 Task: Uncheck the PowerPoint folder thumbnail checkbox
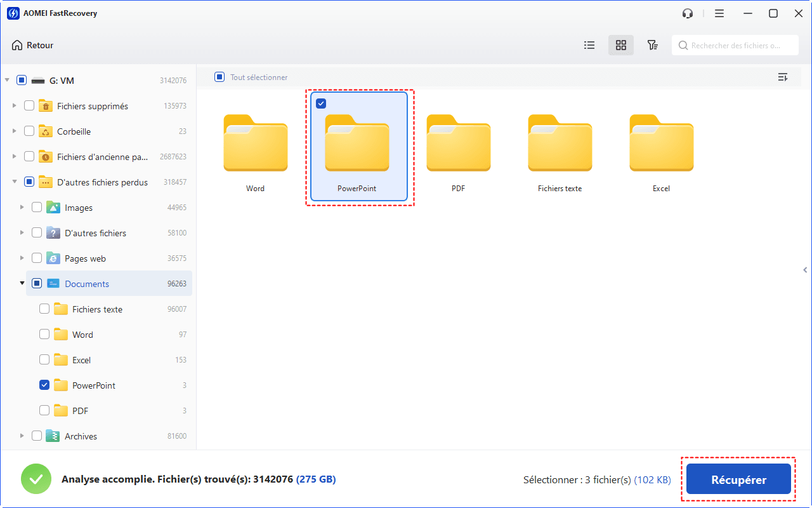(x=321, y=104)
